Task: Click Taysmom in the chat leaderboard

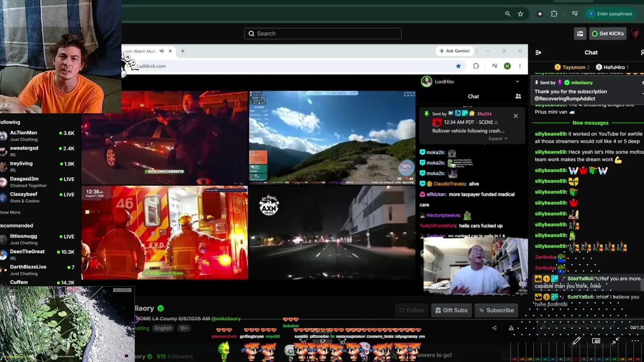Action: click(574, 67)
